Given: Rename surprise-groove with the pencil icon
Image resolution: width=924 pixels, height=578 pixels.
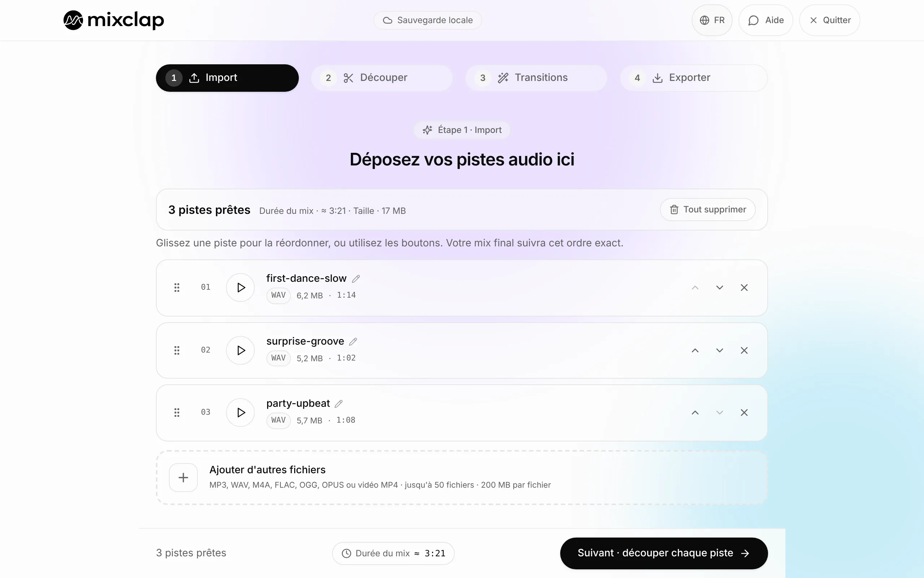Looking at the screenshot, I should 353,341.
